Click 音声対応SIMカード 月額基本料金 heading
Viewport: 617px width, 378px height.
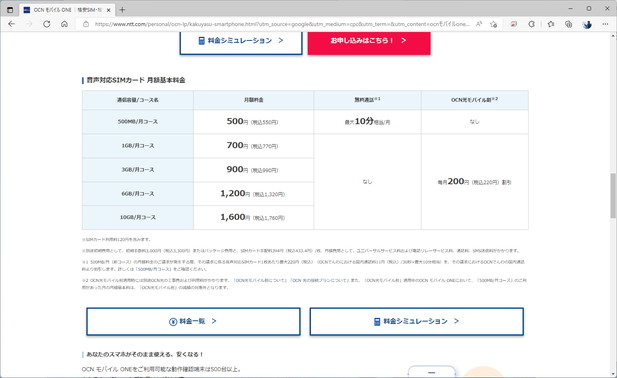point(136,80)
